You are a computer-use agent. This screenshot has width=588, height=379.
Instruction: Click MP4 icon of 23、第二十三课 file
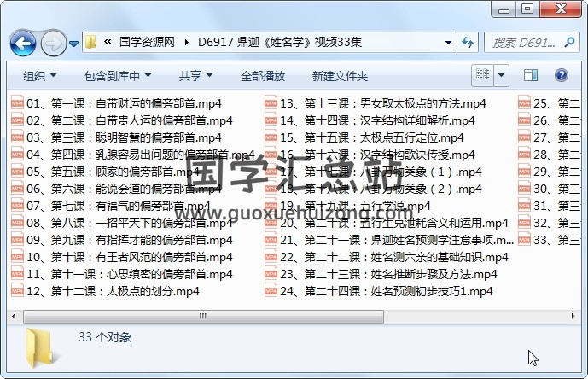(x=271, y=273)
